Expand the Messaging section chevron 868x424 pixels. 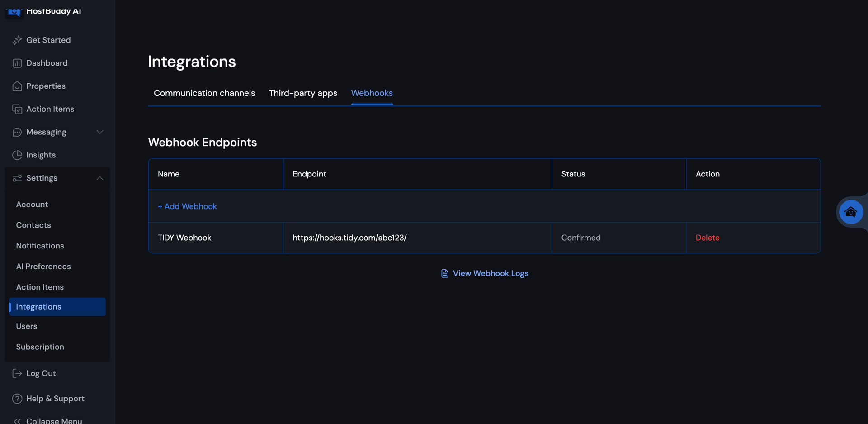(100, 132)
